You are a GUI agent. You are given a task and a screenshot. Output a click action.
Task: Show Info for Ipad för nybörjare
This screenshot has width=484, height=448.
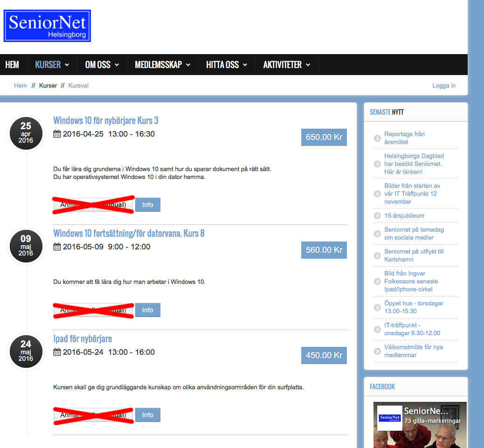(x=147, y=415)
